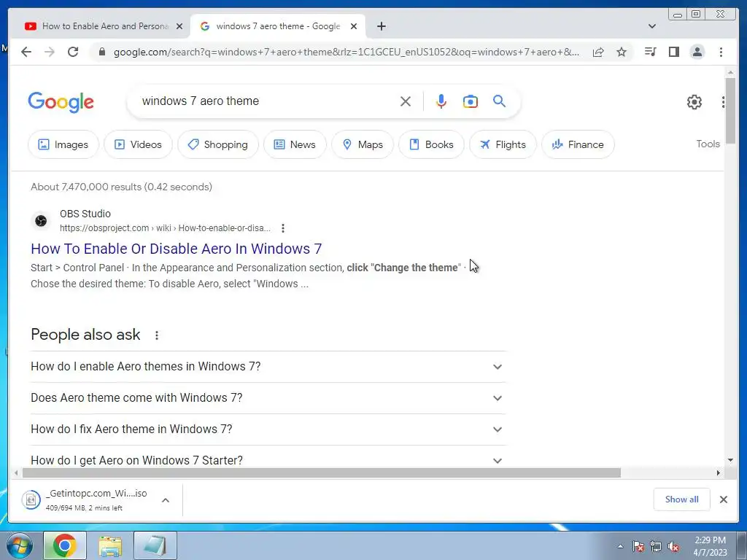Switch to the YouTube How to Enable Aero tab
Viewport: 747px width, 560px height.
tap(104, 26)
